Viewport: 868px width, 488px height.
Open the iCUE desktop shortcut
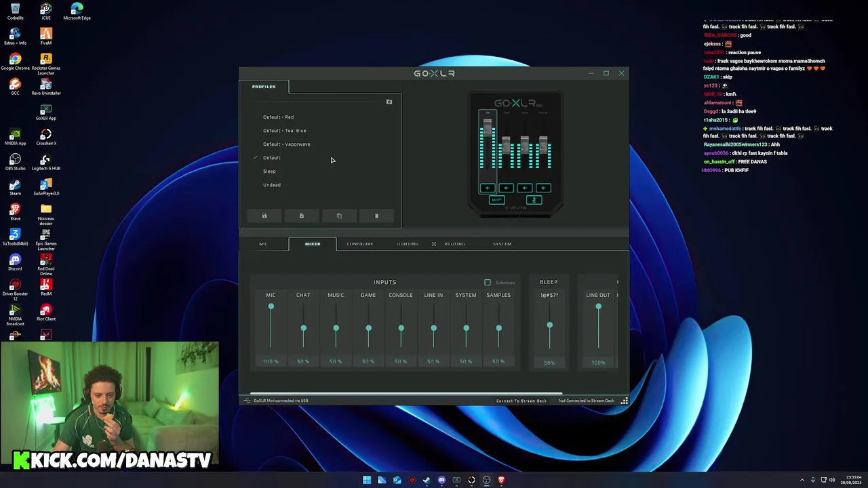tap(46, 11)
